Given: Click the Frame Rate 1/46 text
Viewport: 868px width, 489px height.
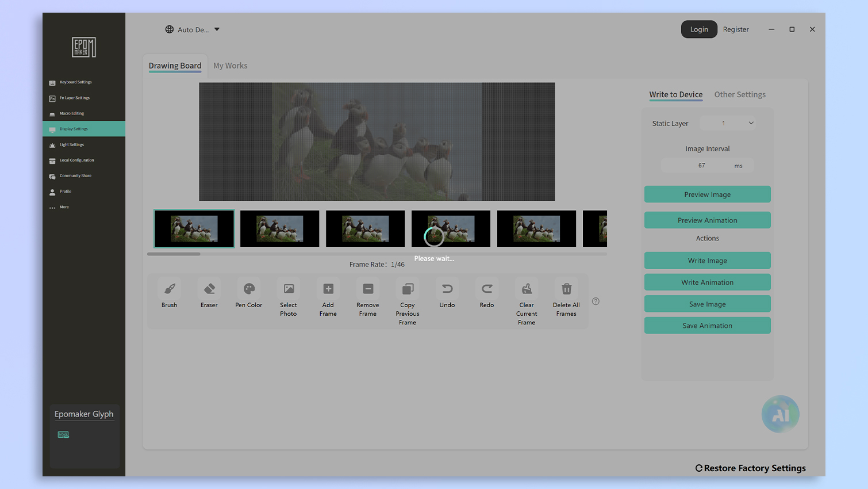Looking at the screenshot, I should (x=377, y=265).
